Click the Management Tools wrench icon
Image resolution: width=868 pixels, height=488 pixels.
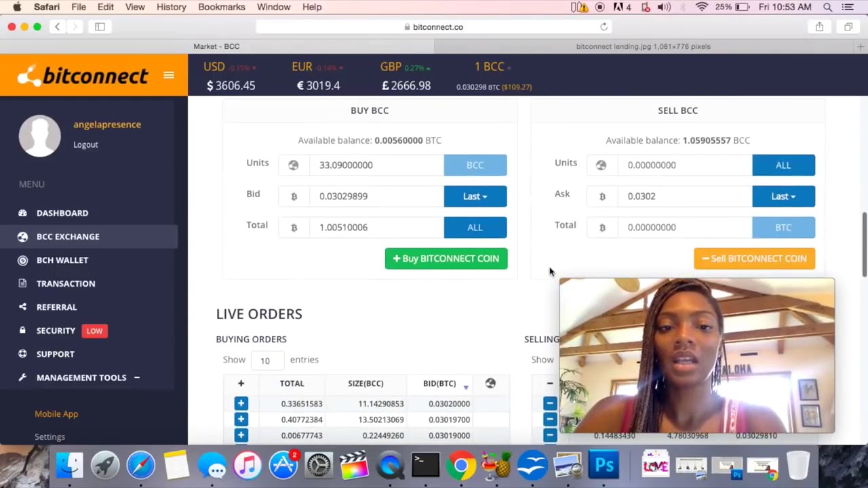22,378
